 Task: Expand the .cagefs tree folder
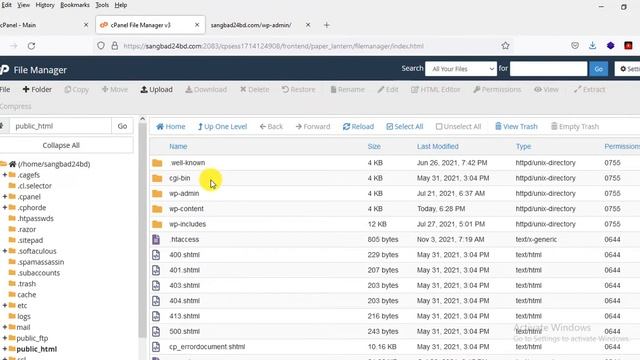click(4, 175)
